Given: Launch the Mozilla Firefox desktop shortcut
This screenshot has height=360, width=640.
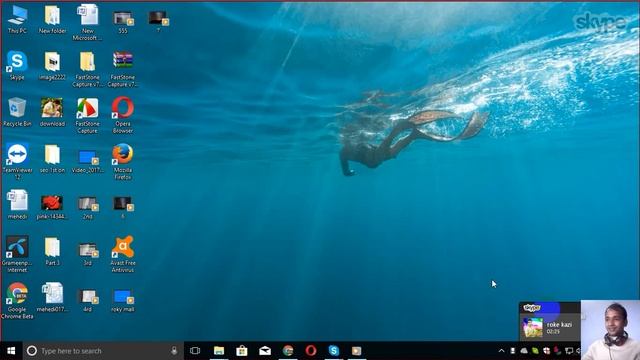Looking at the screenshot, I should click(x=123, y=162).
